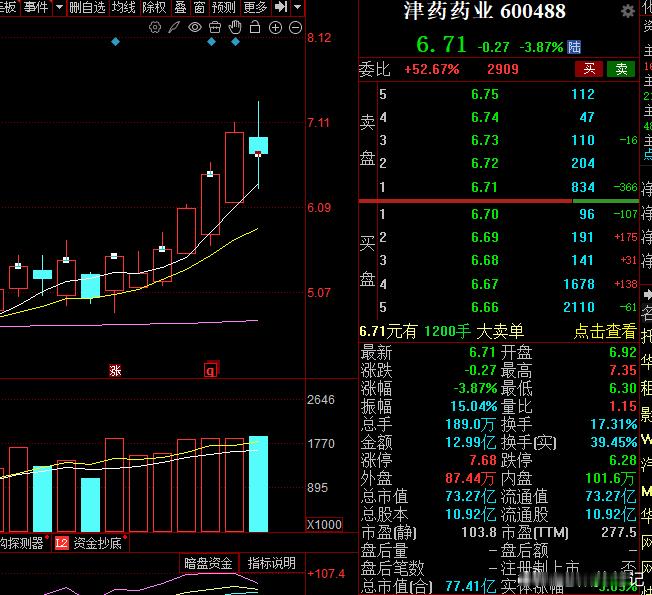Click sell level 5 price 6.75
Image resolution: width=652 pixels, height=595 pixels.
(484, 94)
